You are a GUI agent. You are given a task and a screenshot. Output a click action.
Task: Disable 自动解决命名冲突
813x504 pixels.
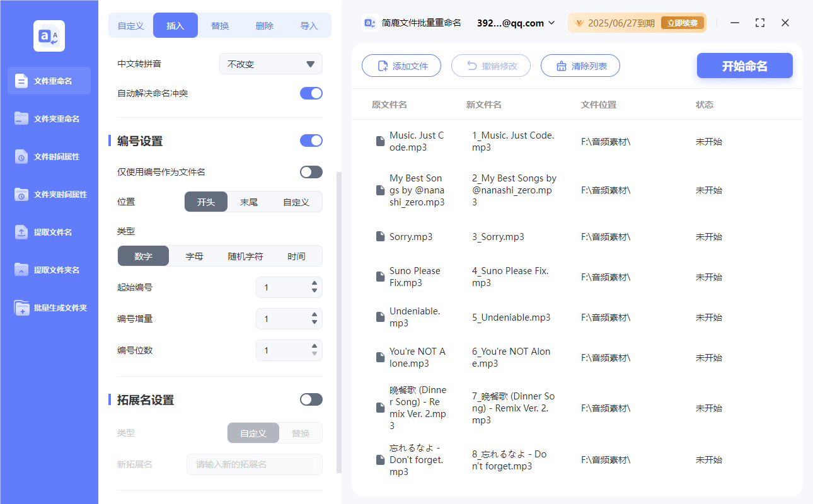tap(311, 93)
